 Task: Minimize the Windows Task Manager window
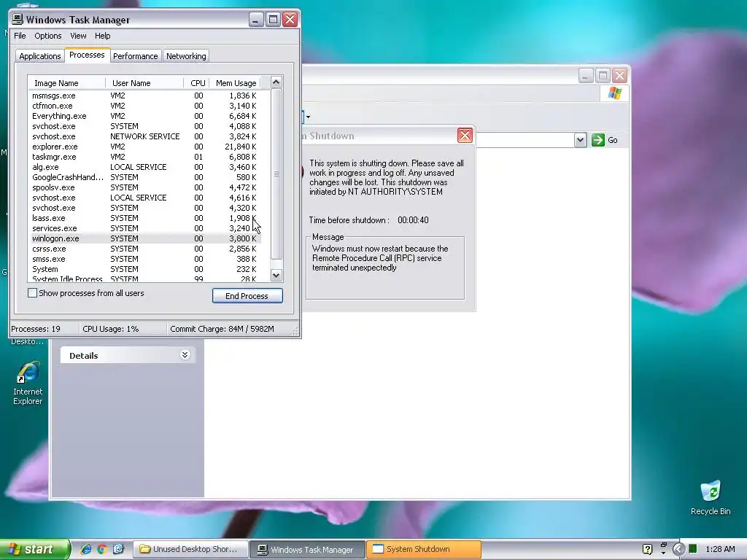tap(256, 20)
